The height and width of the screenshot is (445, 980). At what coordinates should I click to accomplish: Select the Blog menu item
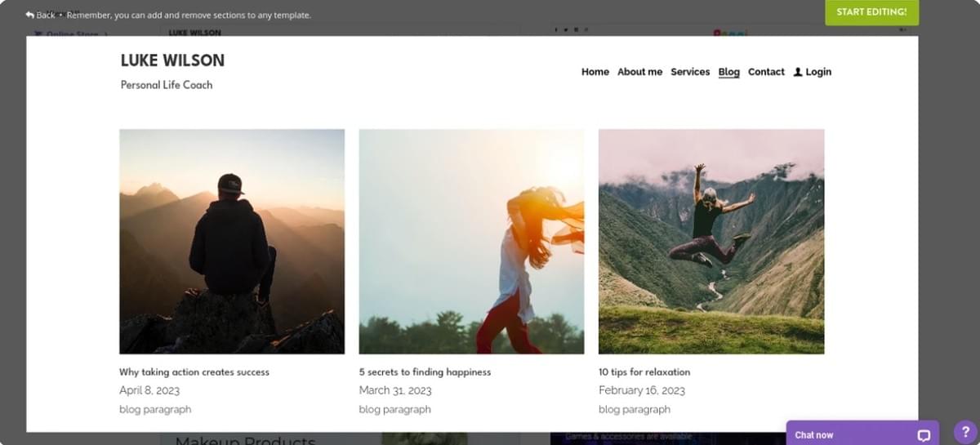[x=729, y=72]
